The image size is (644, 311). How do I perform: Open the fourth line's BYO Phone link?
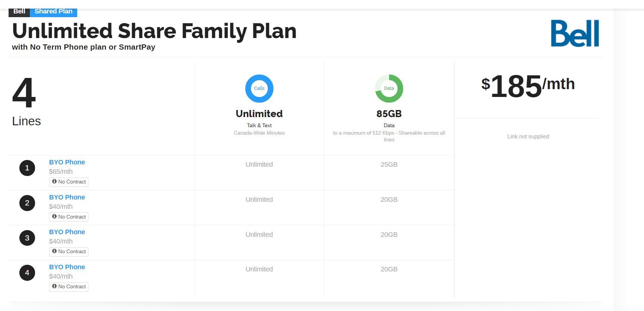click(x=67, y=267)
